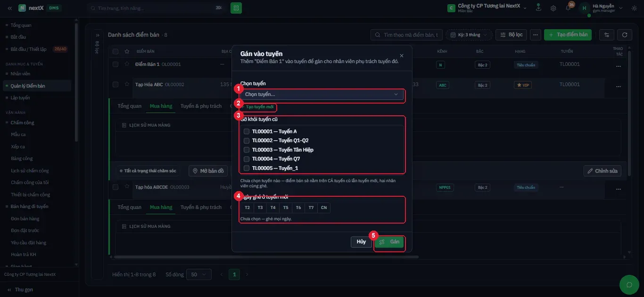Screen dimensions: 644x297
Task: Click the Gán button
Action: click(x=389, y=242)
